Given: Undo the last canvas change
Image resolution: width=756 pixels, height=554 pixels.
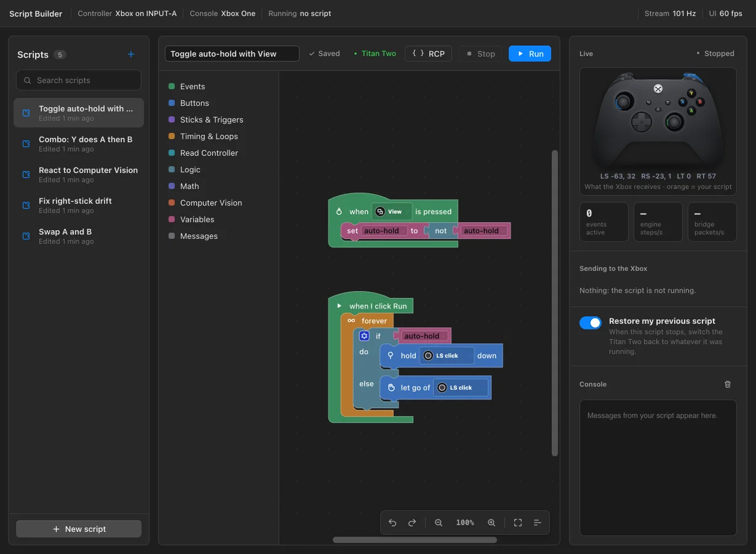Looking at the screenshot, I should coord(392,523).
